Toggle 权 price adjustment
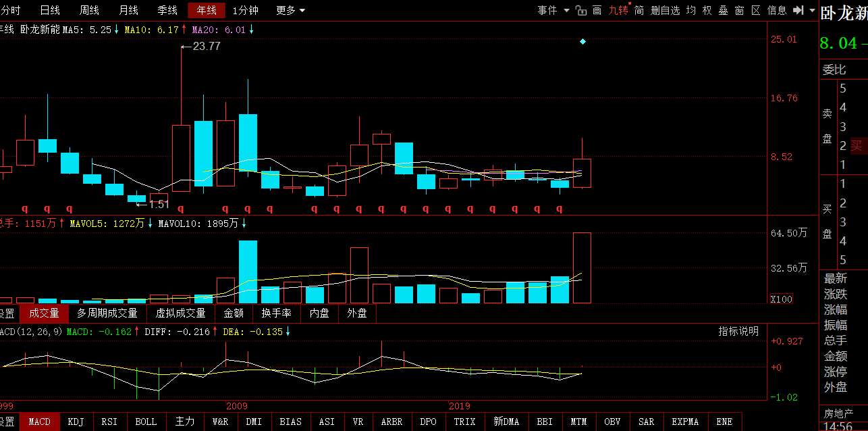868x431 pixels. click(x=707, y=10)
